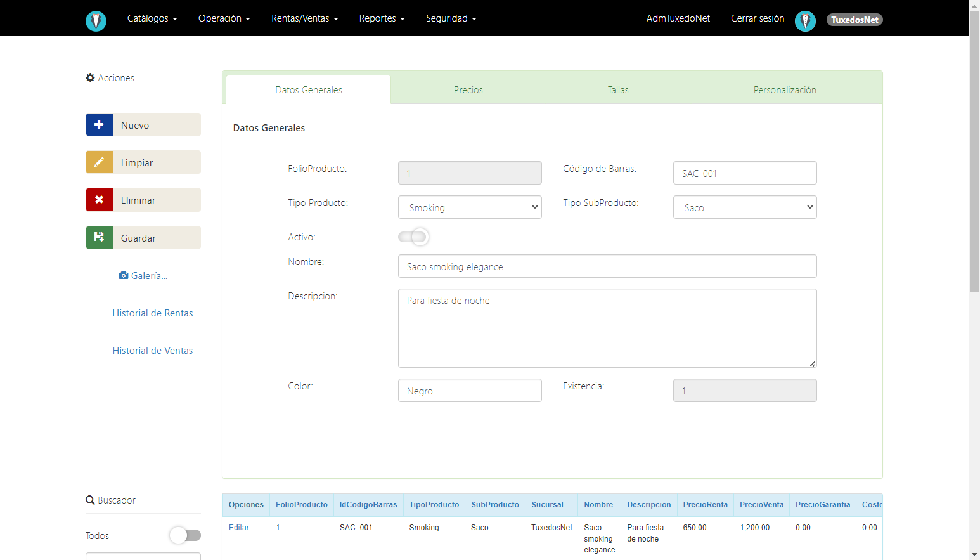Click the Descripcion text area

tap(607, 328)
